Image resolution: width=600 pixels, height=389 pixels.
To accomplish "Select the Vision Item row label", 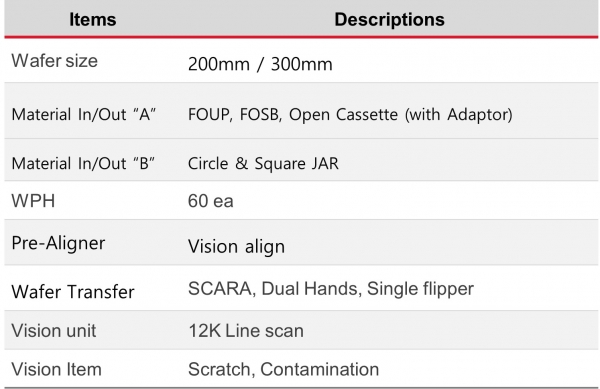I will [x=57, y=369].
